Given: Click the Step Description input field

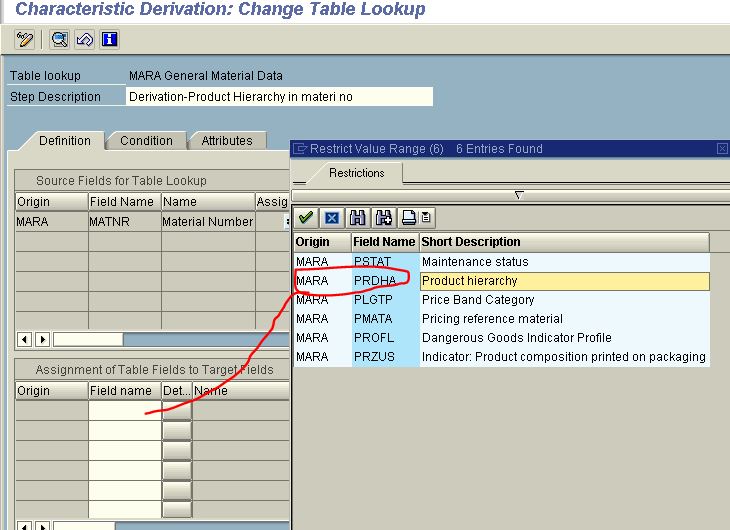Looking at the screenshot, I should 279,96.
